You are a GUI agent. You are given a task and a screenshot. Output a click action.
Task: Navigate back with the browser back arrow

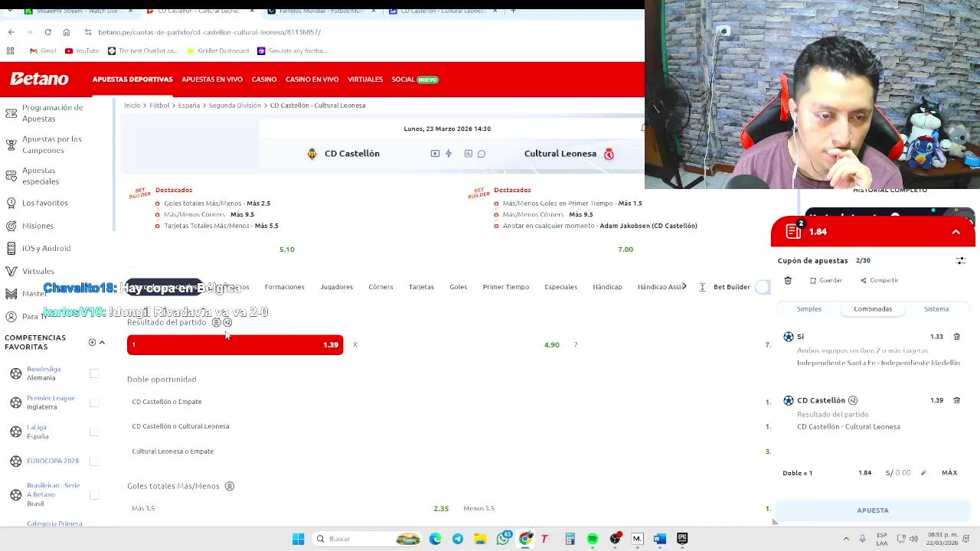pyautogui.click(x=11, y=32)
